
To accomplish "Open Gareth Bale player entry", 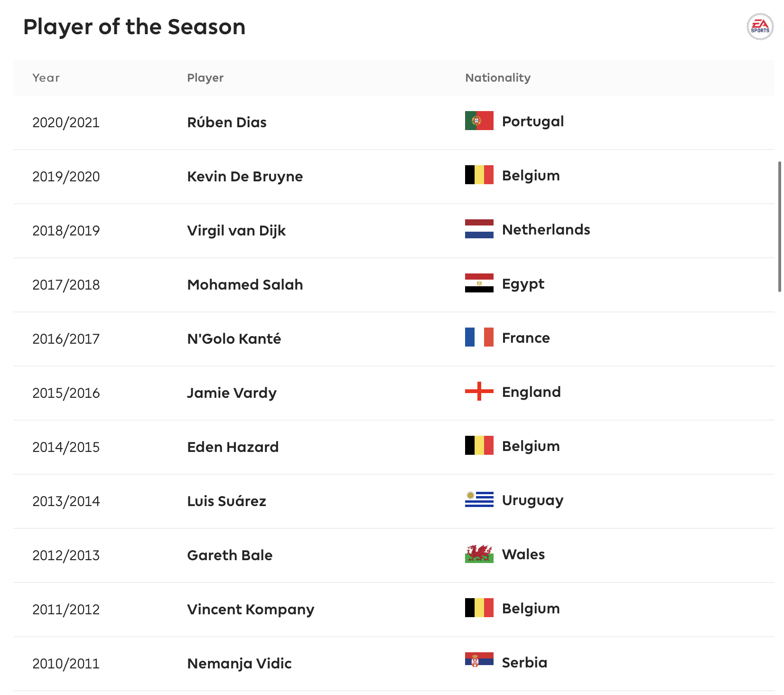I will (230, 555).
